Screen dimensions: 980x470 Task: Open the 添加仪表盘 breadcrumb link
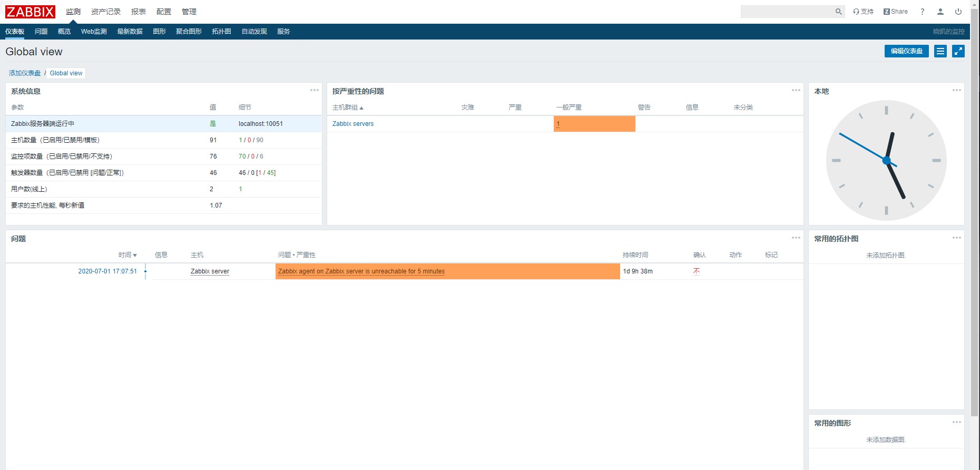tap(25, 73)
